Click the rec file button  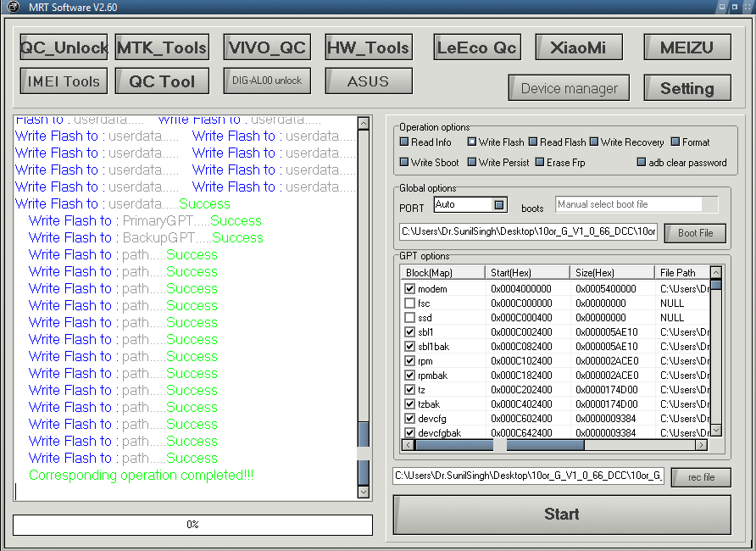click(x=701, y=477)
